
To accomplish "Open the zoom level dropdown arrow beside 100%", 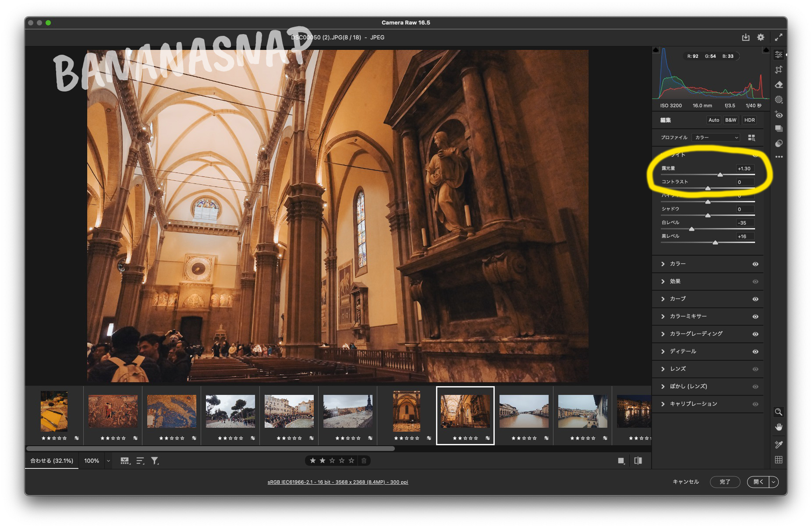I will tap(108, 461).
